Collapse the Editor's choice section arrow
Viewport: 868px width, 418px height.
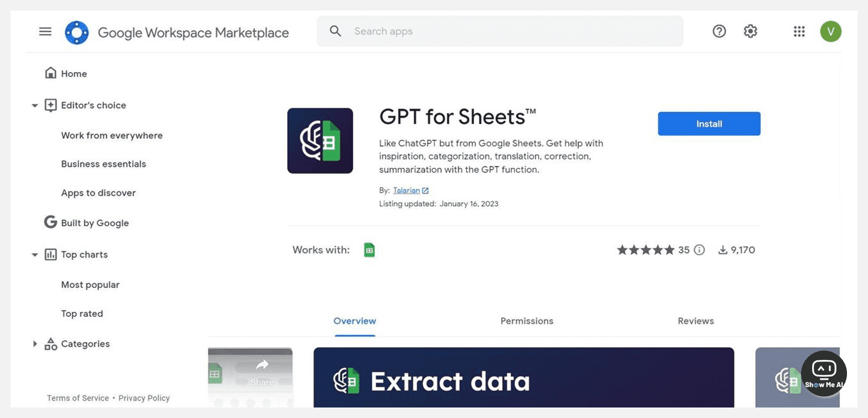[34, 106]
